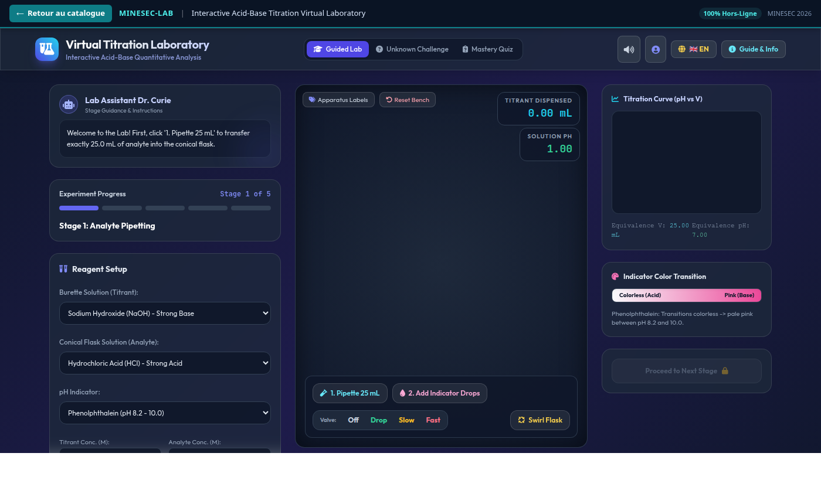Image resolution: width=821 pixels, height=504 pixels.
Task: Click the first experiment progress segment
Action: tap(79, 208)
